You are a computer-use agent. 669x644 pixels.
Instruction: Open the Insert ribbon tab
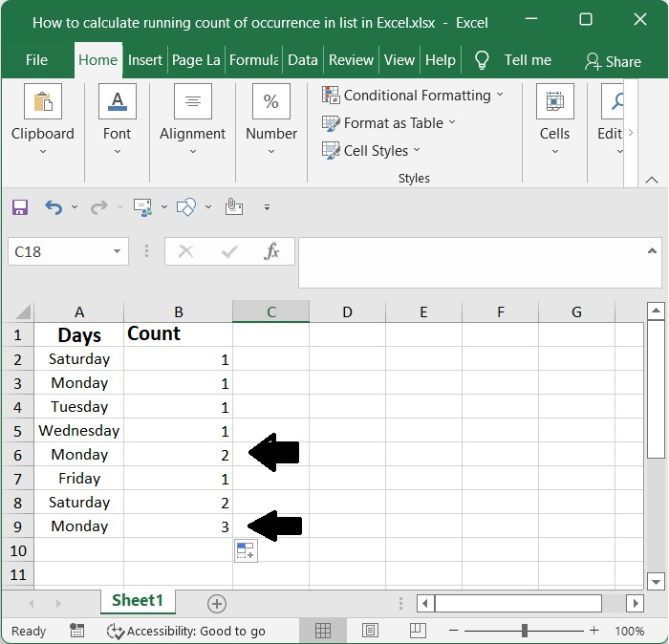pyautogui.click(x=145, y=59)
